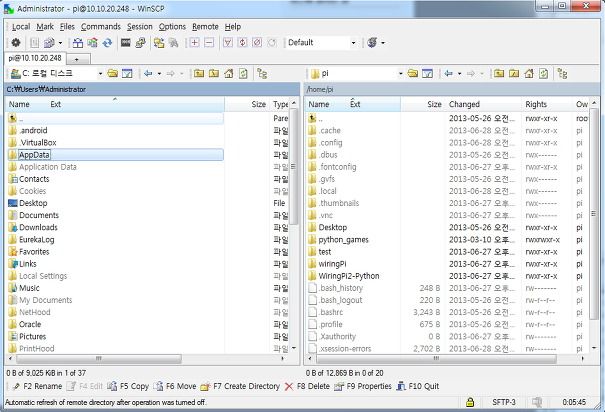
Task: Select the pi@10.10.20.248 session tab
Action: [35, 58]
